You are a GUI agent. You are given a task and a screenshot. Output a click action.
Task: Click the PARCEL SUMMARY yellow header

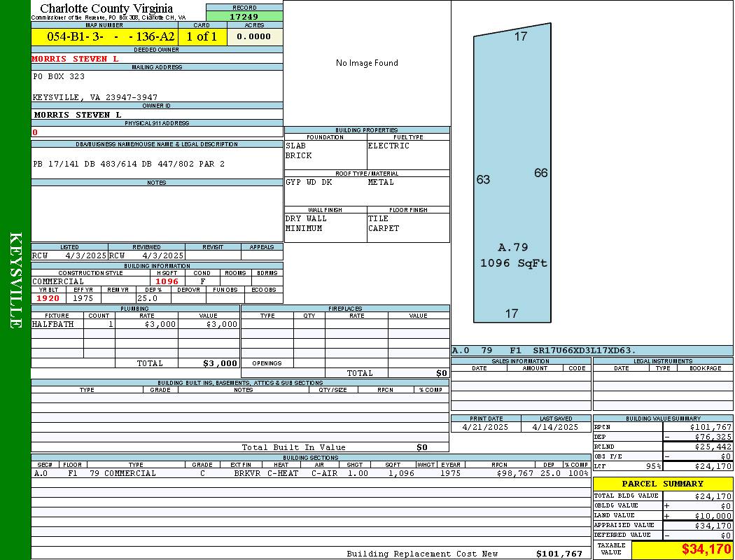pyautogui.click(x=662, y=484)
